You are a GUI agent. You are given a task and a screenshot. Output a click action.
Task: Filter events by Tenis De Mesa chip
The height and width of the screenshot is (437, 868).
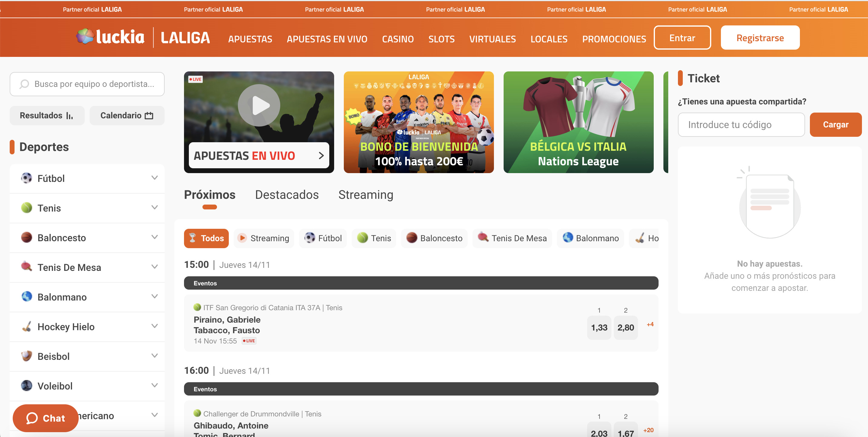(x=512, y=238)
